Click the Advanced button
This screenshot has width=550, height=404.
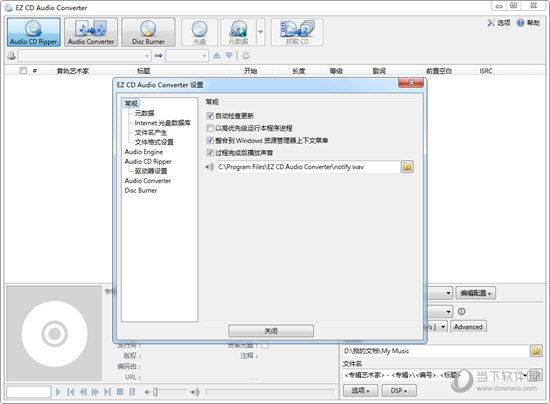pos(468,327)
